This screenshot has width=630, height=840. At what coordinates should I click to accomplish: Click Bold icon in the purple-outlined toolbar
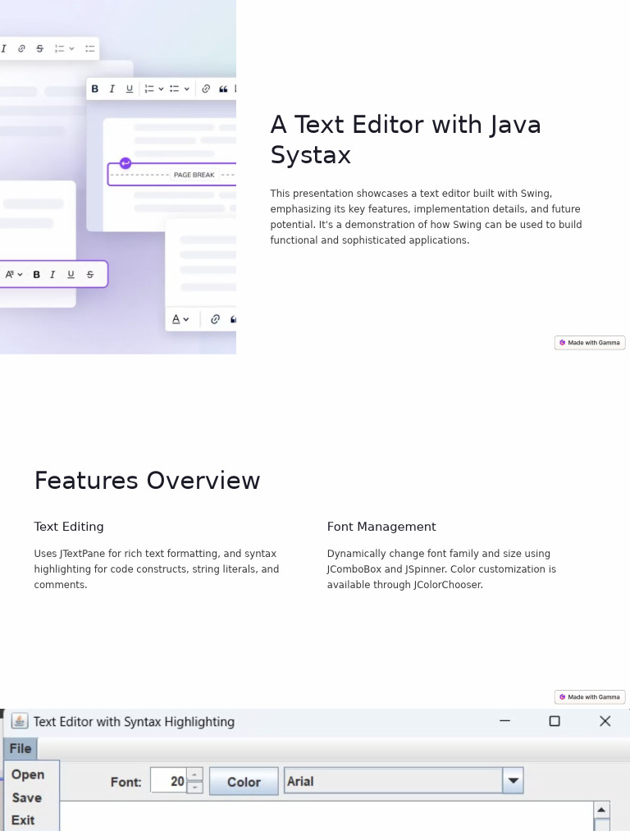click(36, 275)
